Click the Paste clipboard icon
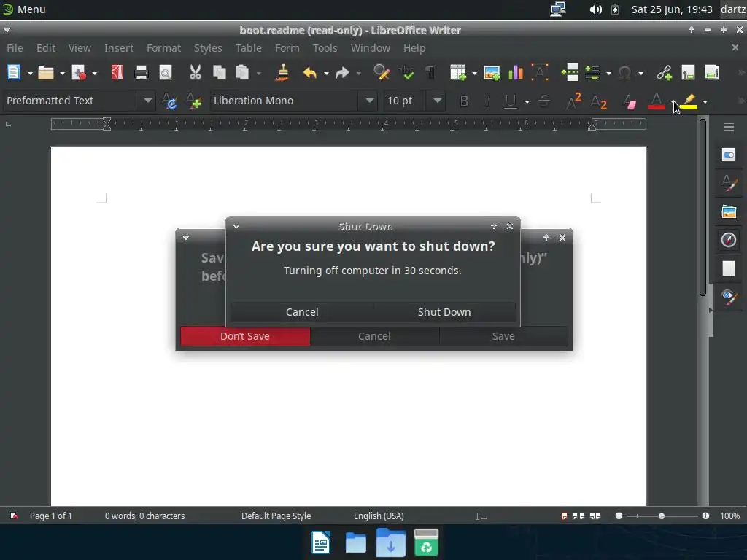This screenshot has height=560, width=747. tap(242, 73)
